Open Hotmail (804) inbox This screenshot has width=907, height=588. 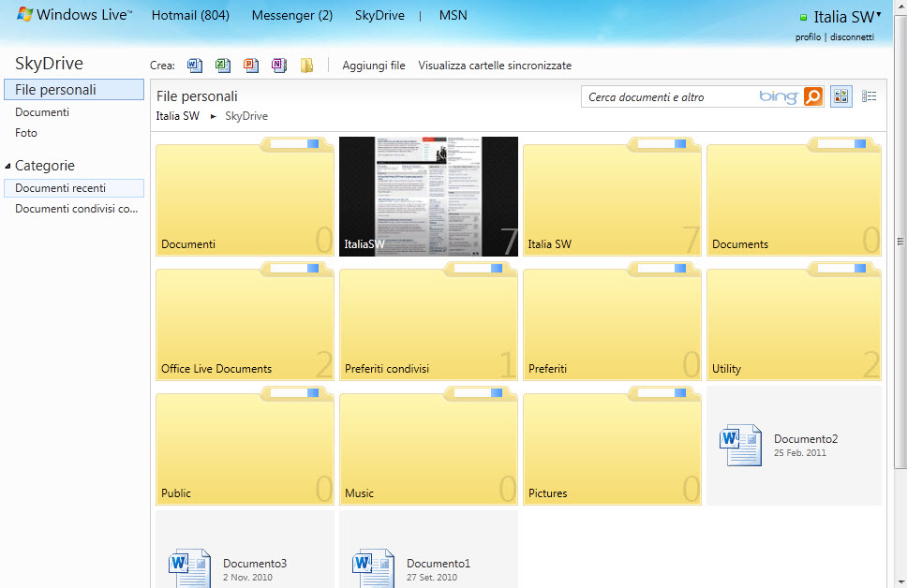point(190,15)
